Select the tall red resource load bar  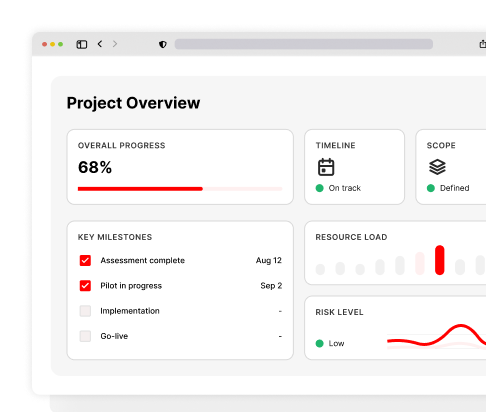tap(440, 260)
